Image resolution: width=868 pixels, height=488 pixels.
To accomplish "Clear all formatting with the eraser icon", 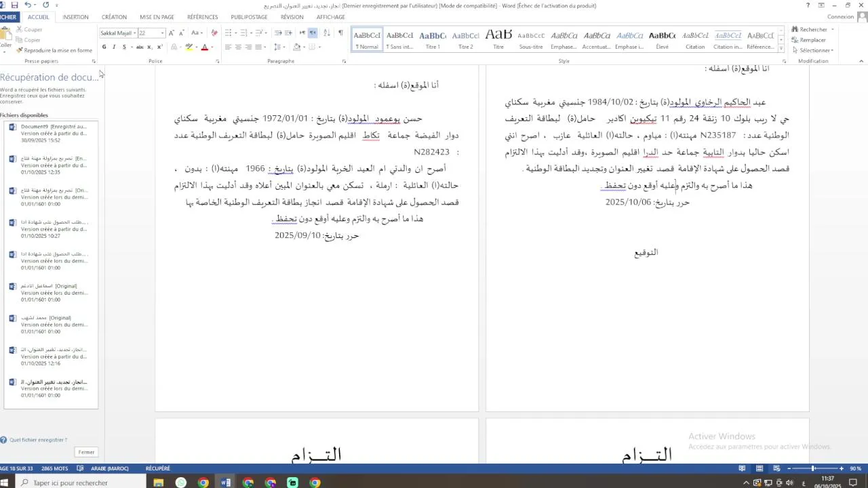I will [x=214, y=33].
